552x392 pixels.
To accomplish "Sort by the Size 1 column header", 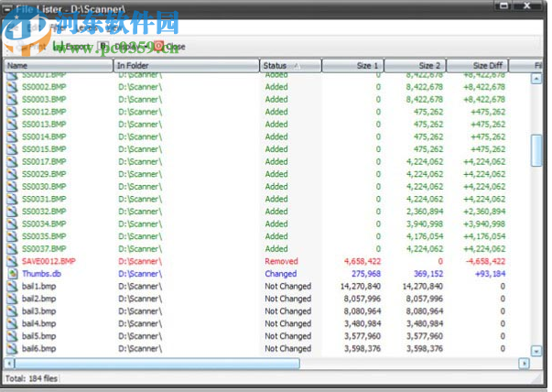I will pos(352,66).
